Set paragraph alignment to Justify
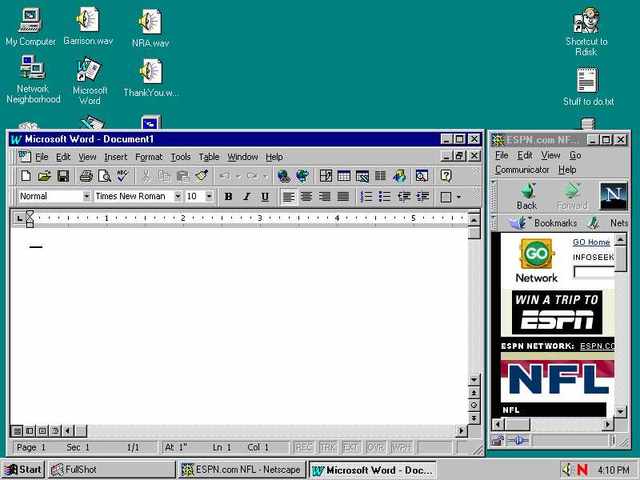 coord(343,197)
